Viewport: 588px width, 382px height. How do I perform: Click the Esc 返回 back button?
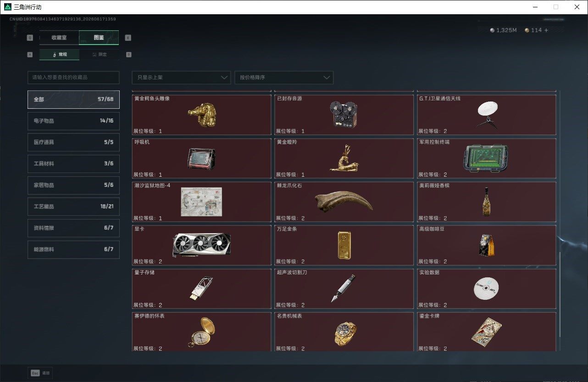pyautogui.click(x=40, y=373)
